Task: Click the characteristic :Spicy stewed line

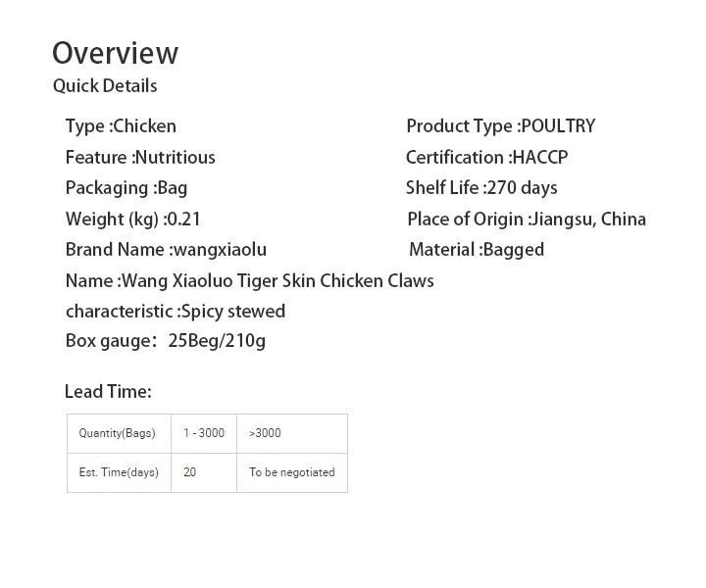Action: coord(176,312)
